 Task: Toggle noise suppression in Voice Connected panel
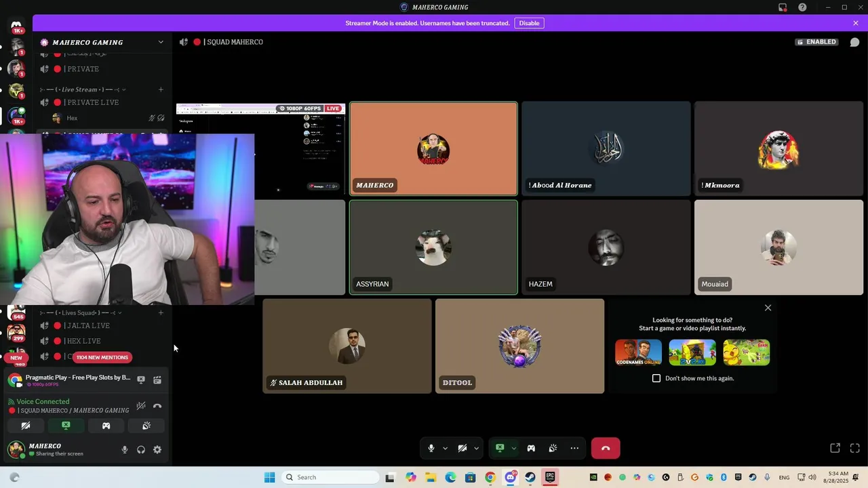coord(141,406)
